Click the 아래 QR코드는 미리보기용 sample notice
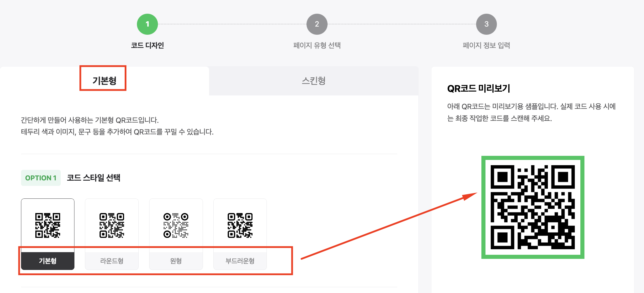Image resolution: width=644 pixels, height=293 pixels. (531, 112)
